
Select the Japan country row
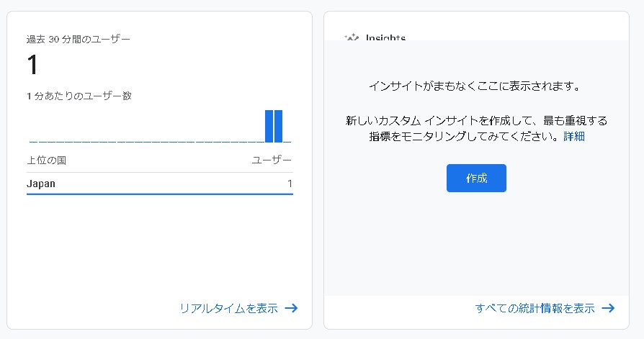pos(159,184)
